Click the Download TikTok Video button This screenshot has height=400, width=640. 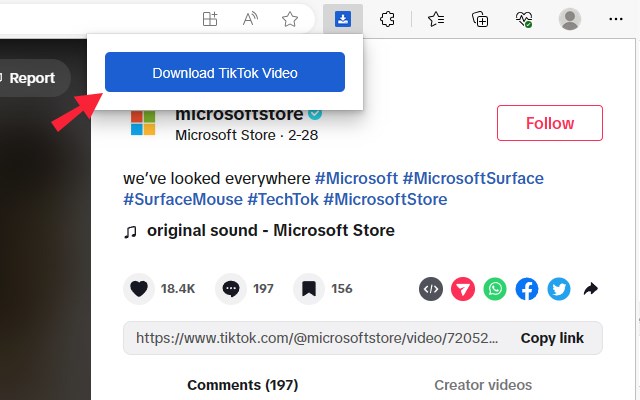tap(225, 72)
